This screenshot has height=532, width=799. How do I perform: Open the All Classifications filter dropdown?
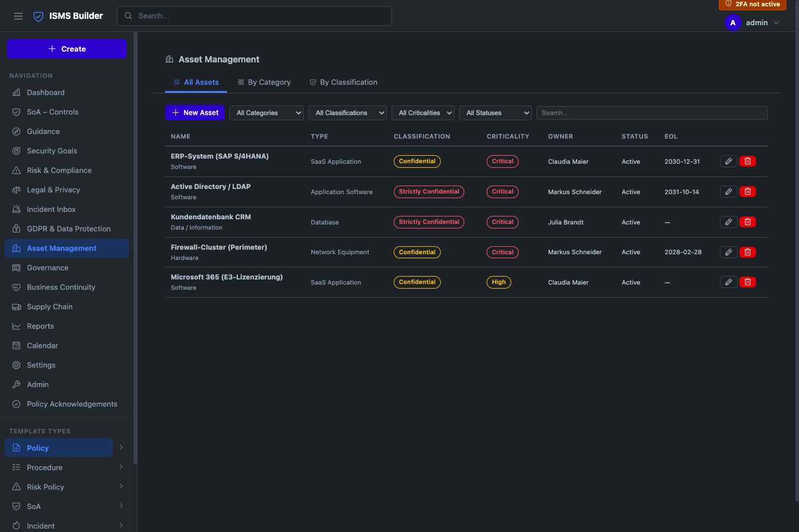click(347, 113)
